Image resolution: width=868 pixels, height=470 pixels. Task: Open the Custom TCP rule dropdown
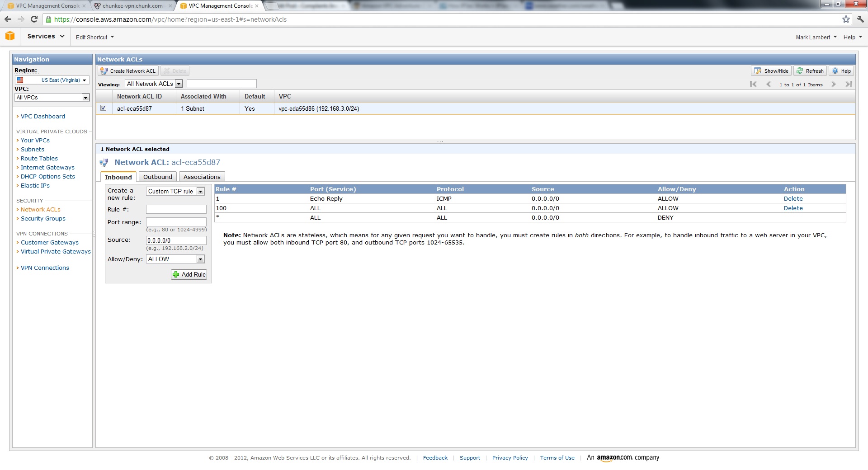[x=200, y=192]
